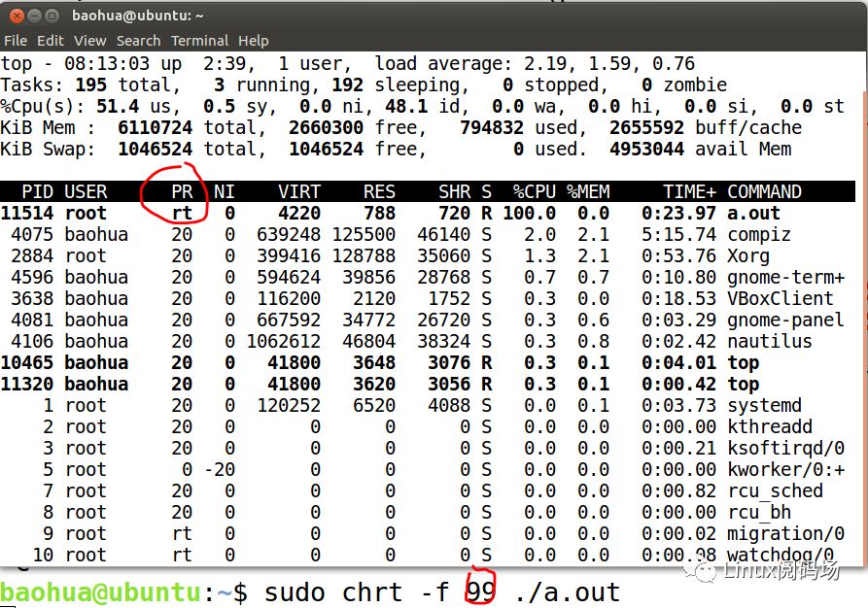The width and height of the screenshot is (868, 608).
Task: Click PID 4075 in the compiz row
Action: coord(32,235)
